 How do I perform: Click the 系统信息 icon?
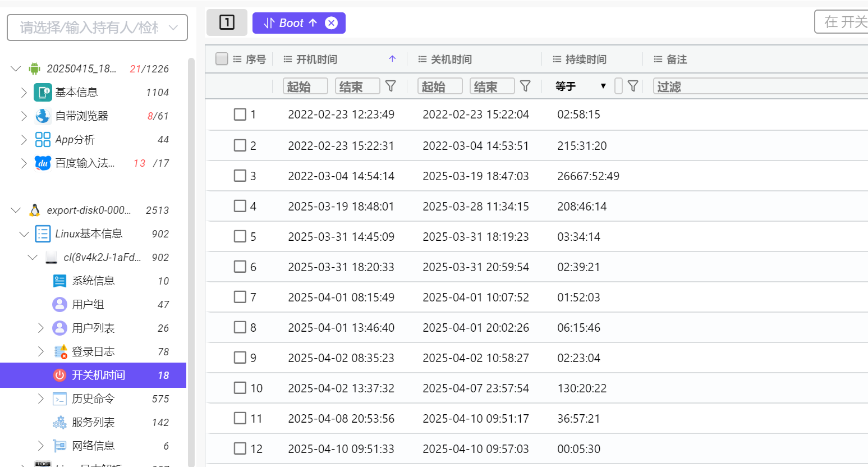[59, 281]
